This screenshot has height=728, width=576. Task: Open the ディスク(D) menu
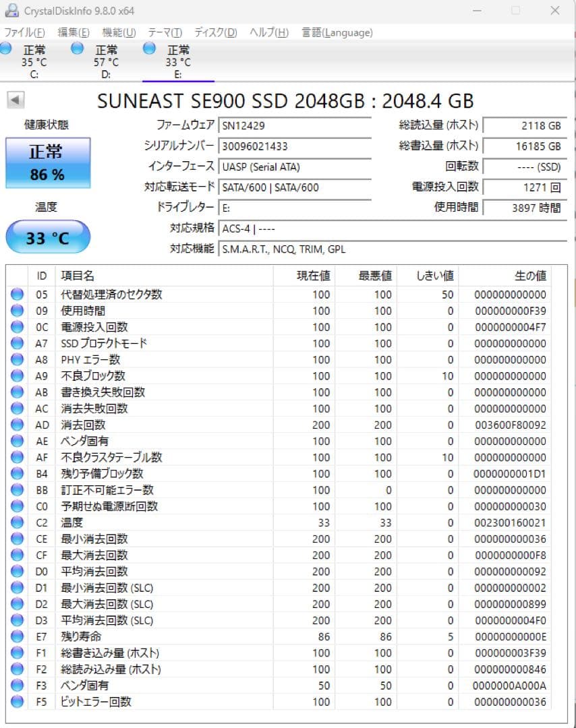point(216,32)
